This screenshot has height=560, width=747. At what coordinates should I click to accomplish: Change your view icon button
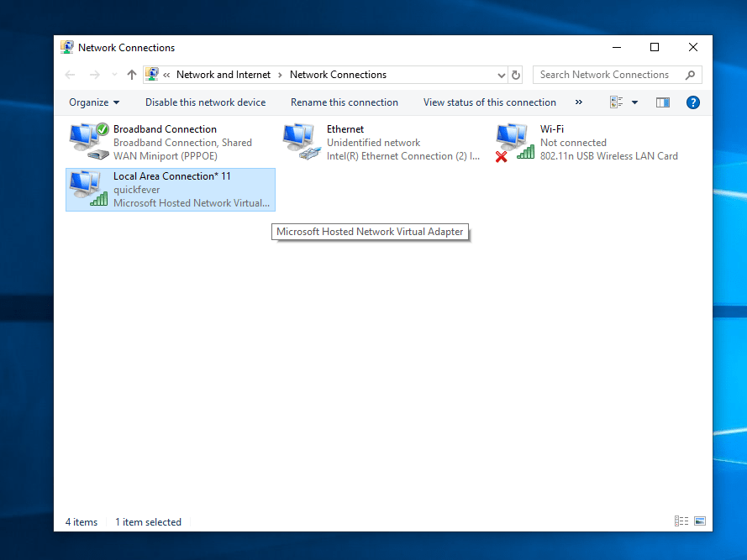tap(617, 102)
